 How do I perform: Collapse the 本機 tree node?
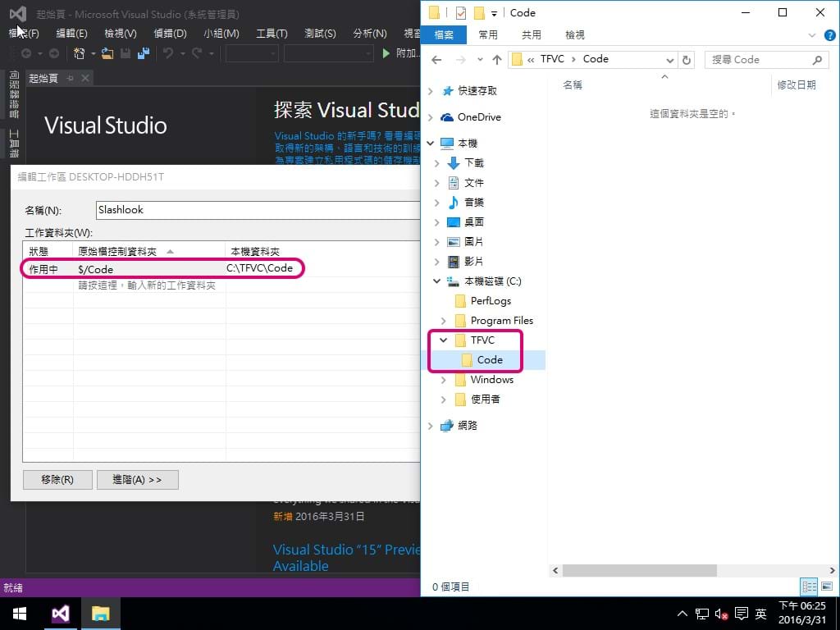click(430, 144)
